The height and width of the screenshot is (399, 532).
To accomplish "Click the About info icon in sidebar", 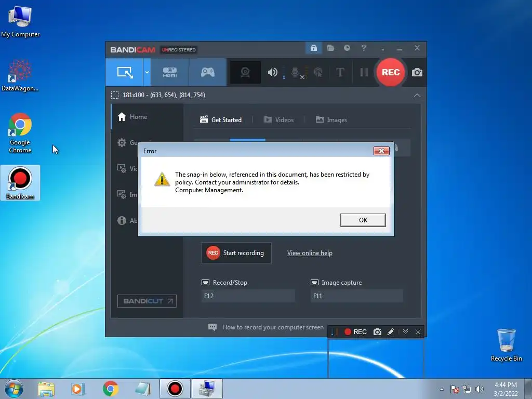I will (122, 220).
